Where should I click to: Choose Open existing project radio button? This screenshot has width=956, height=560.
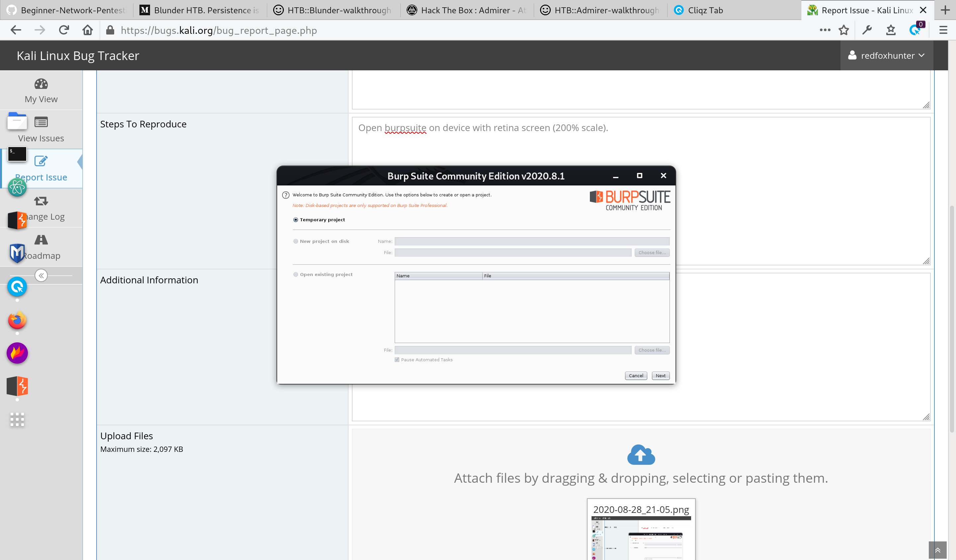[296, 274]
